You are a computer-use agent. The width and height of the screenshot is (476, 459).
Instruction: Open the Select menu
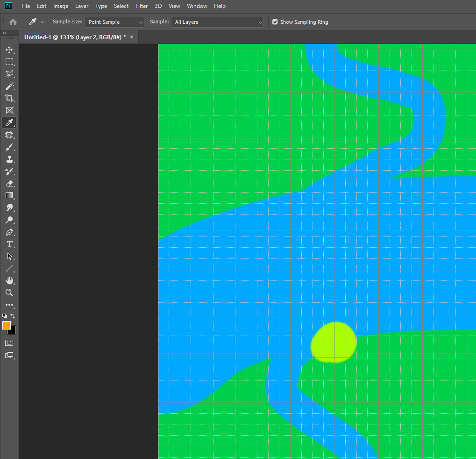coord(121,6)
